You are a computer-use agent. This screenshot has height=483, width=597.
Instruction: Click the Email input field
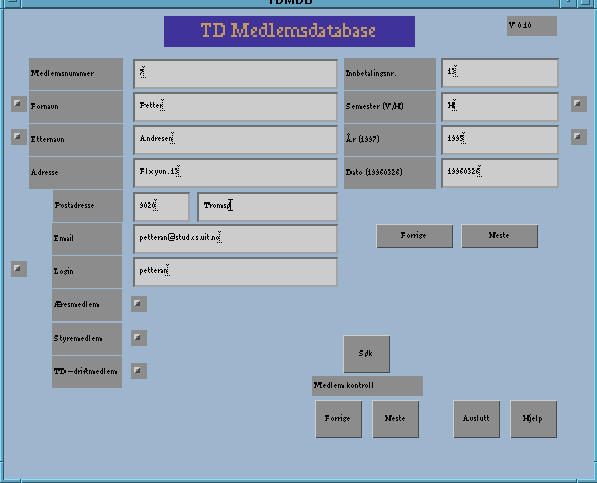click(235, 239)
